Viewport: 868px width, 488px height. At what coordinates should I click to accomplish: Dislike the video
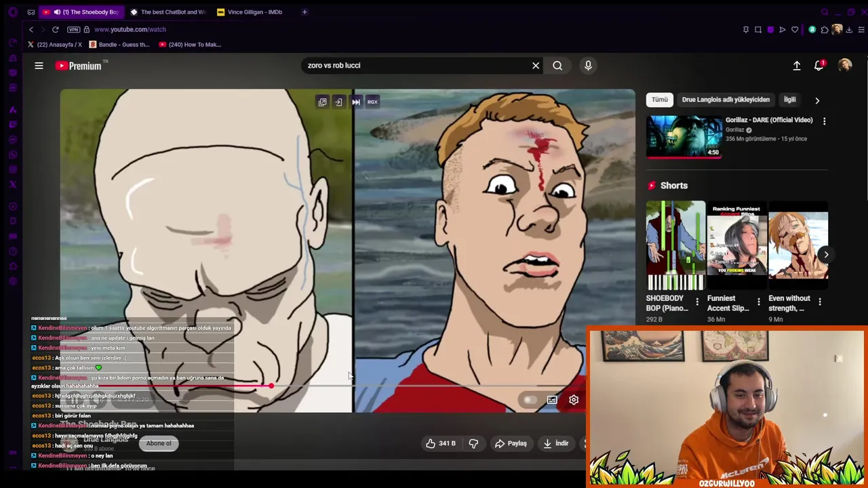click(x=473, y=443)
